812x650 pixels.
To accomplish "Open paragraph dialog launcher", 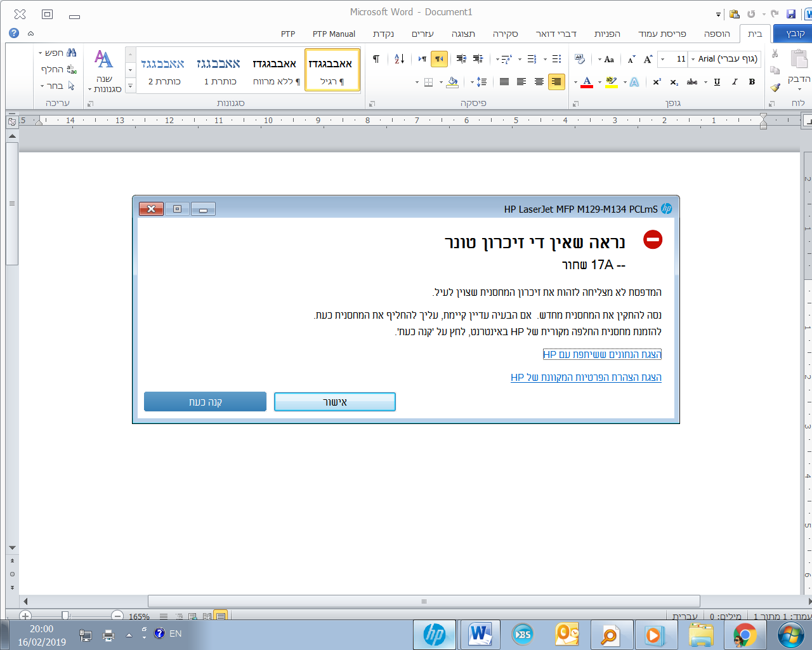I will pyautogui.click(x=372, y=103).
